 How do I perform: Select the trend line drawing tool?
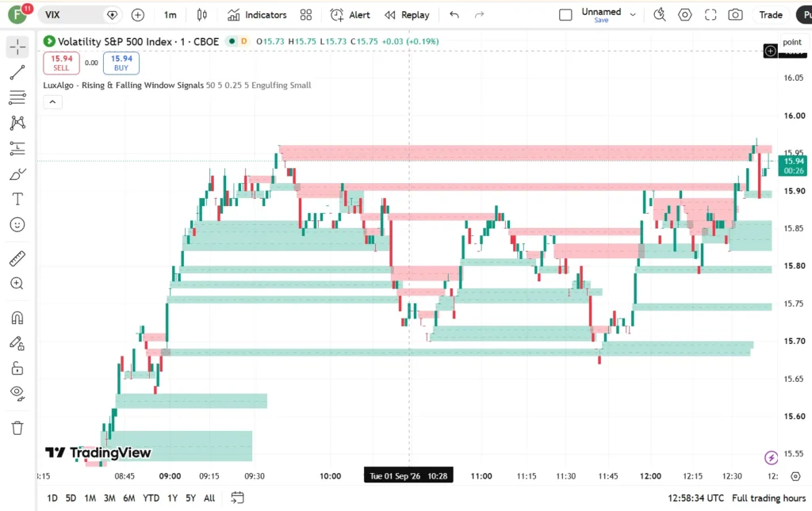17,72
